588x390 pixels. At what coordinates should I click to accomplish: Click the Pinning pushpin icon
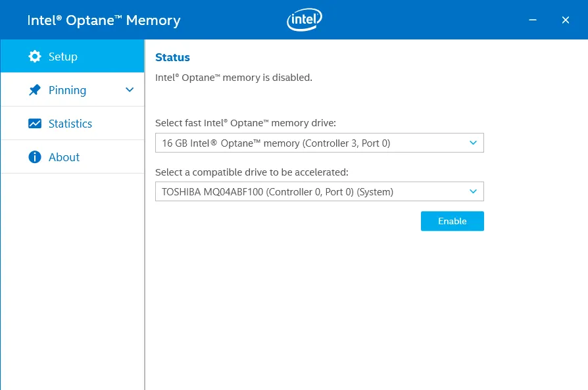tap(35, 89)
